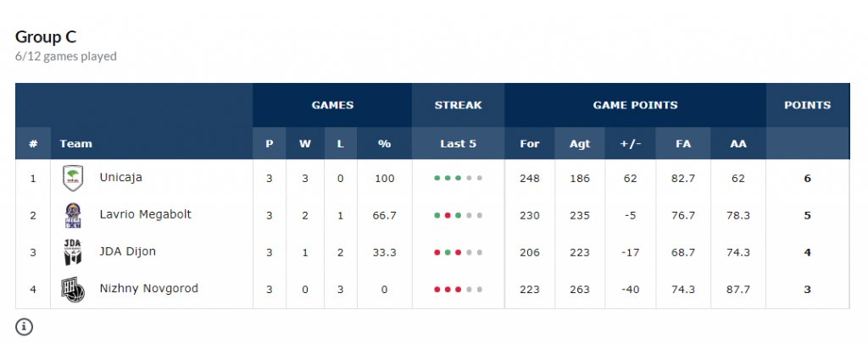Sort by the +/- column header

[x=631, y=144]
